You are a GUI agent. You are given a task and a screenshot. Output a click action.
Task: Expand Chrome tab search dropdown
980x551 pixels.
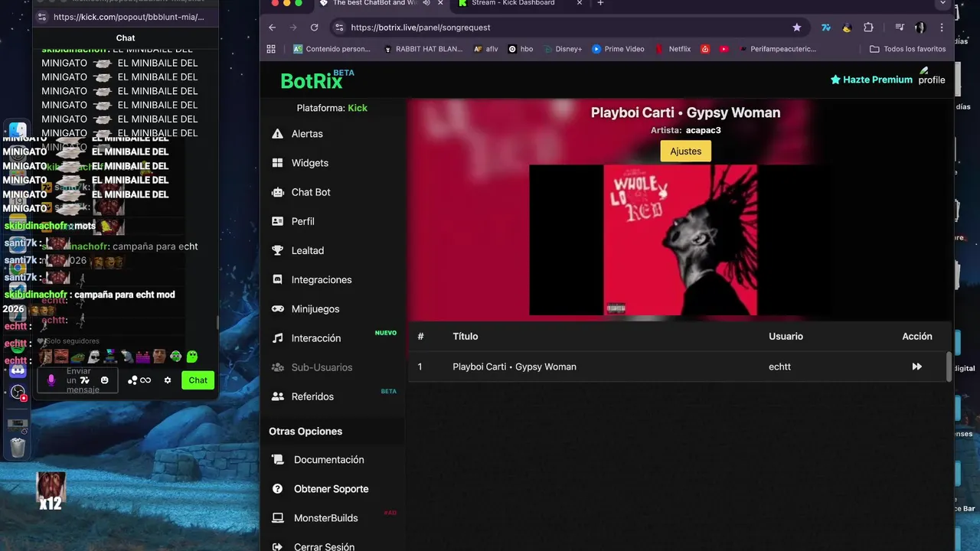click(x=943, y=3)
